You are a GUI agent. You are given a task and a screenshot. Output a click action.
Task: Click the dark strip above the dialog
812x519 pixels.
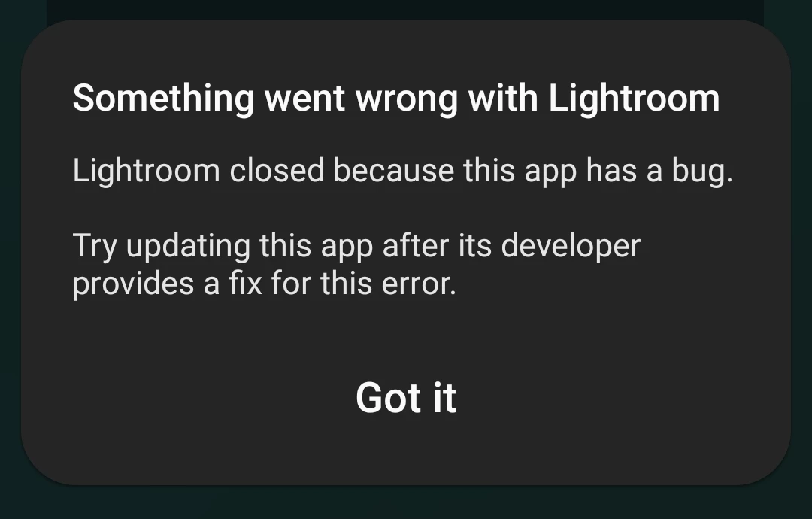(x=405, y=9)
